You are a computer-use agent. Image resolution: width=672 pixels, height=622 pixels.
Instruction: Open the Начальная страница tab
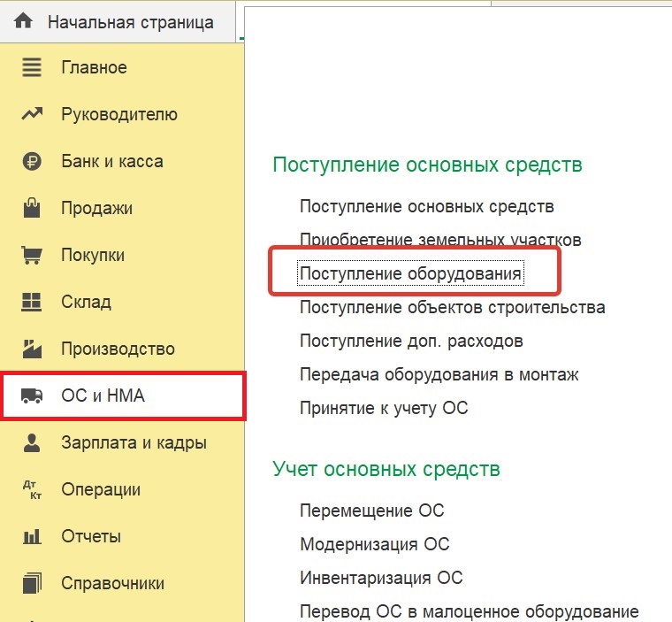pos(118,21)
